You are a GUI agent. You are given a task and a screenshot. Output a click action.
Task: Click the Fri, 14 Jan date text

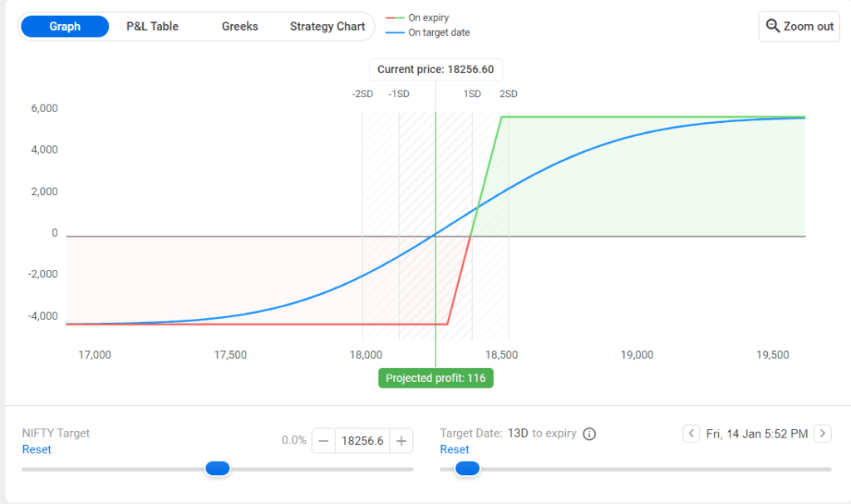click(x=756, y=433)
